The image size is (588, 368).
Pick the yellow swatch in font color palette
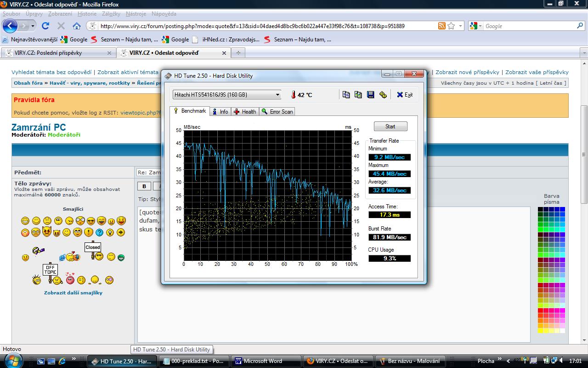tap(541, 330)
